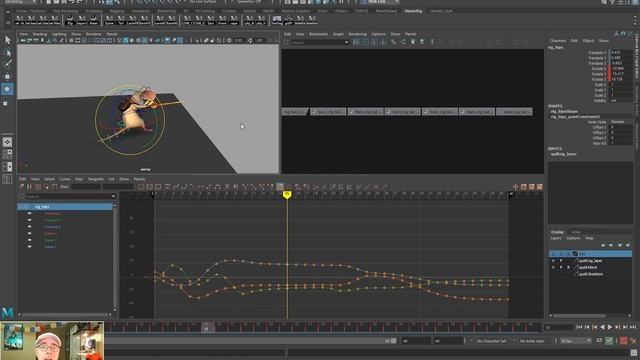Select rig_hips node in Graph Editor outliner

click(x=65, y=207)
